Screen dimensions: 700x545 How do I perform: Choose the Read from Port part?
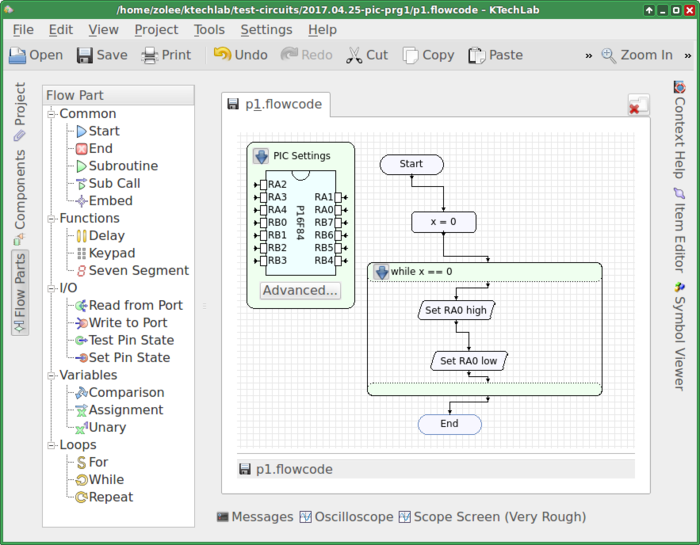(135, 306)
